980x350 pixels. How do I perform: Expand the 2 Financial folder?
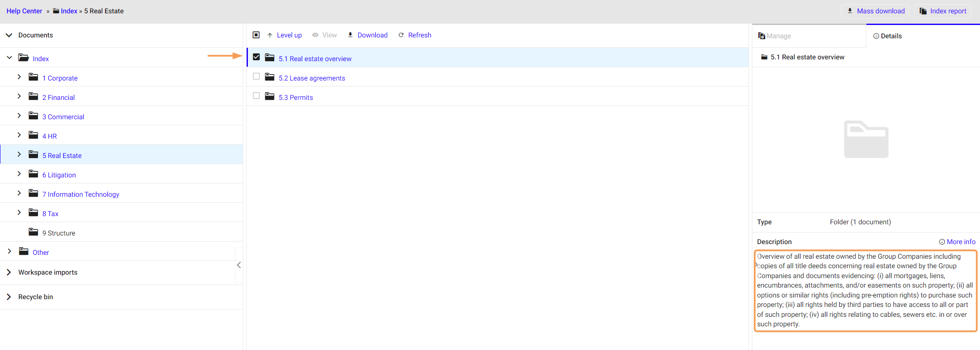point(19,96)
